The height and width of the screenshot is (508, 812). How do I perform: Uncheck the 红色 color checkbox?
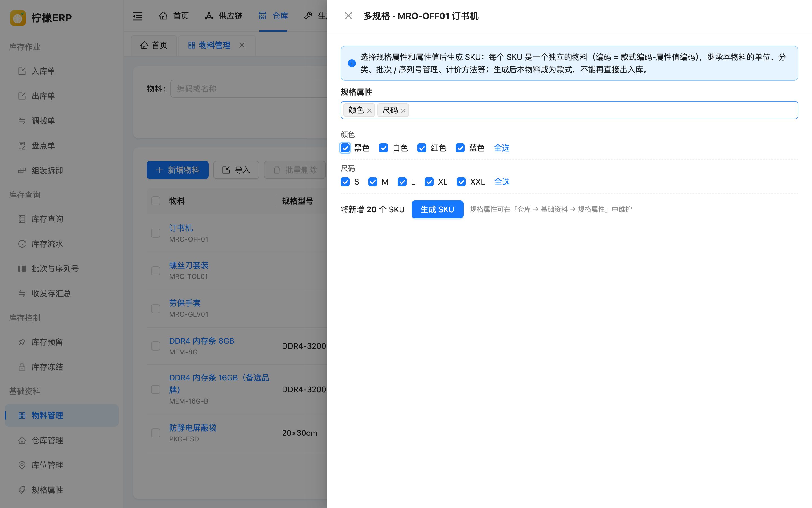[422, 148]
